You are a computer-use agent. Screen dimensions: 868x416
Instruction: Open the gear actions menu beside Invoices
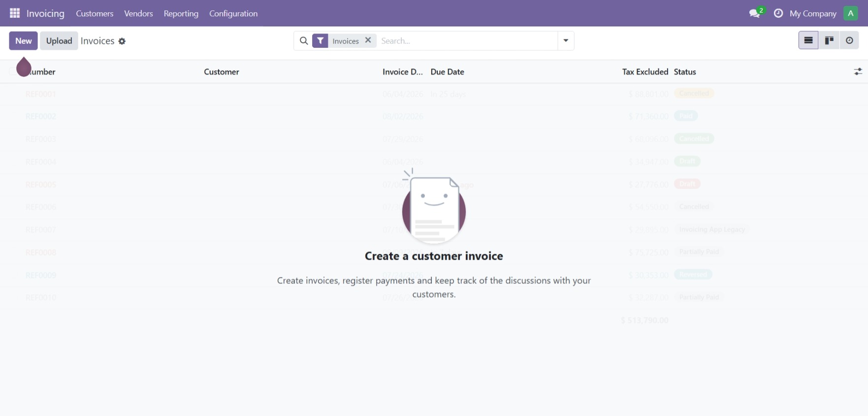[122, 41]
